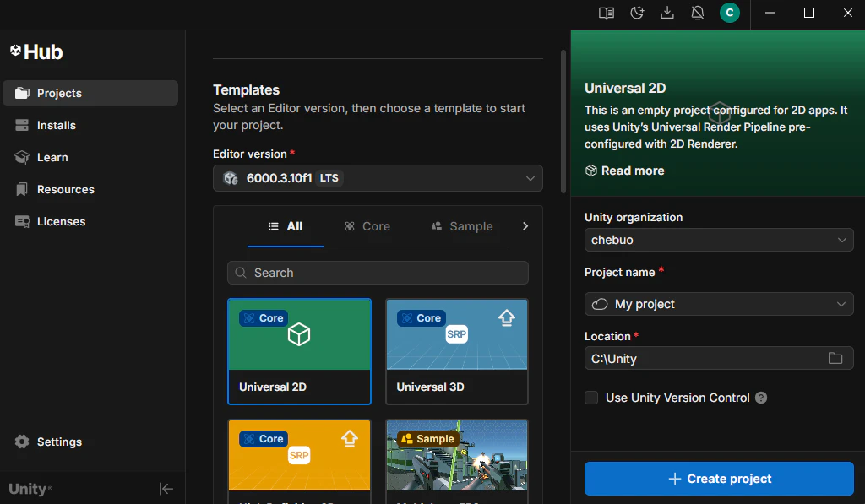Open the Projects section

(90, 93)
